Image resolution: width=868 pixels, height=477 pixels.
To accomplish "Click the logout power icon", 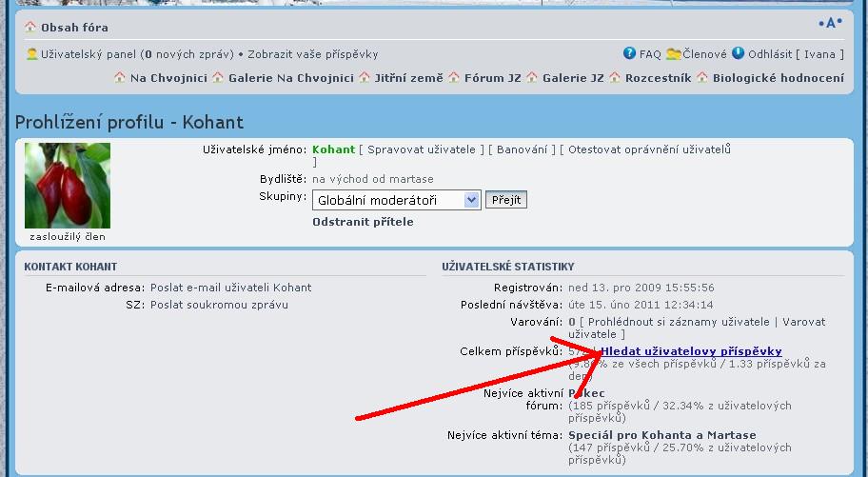I will (x=738, y=54).
